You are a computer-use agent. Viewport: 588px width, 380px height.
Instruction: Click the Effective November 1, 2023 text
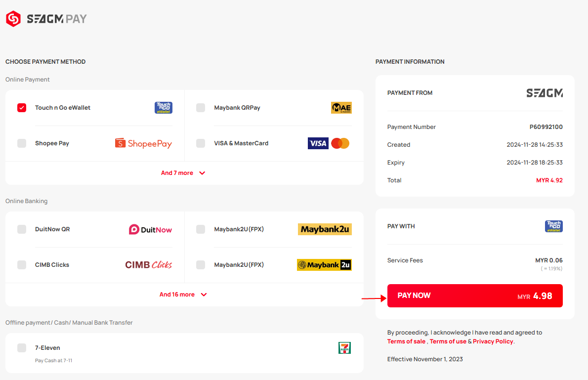pyautogui.click(x=425, y=359)
